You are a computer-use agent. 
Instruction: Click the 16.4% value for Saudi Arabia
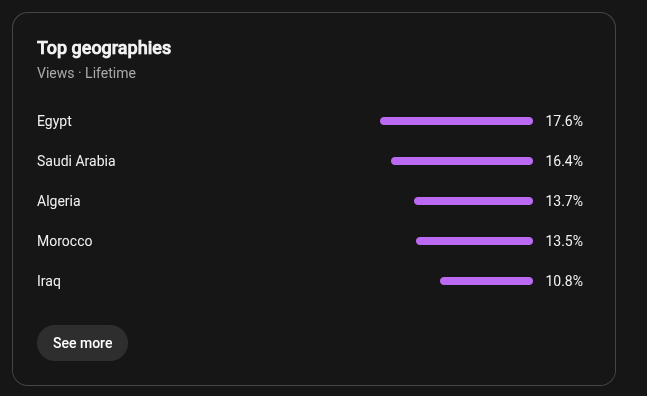564,161
